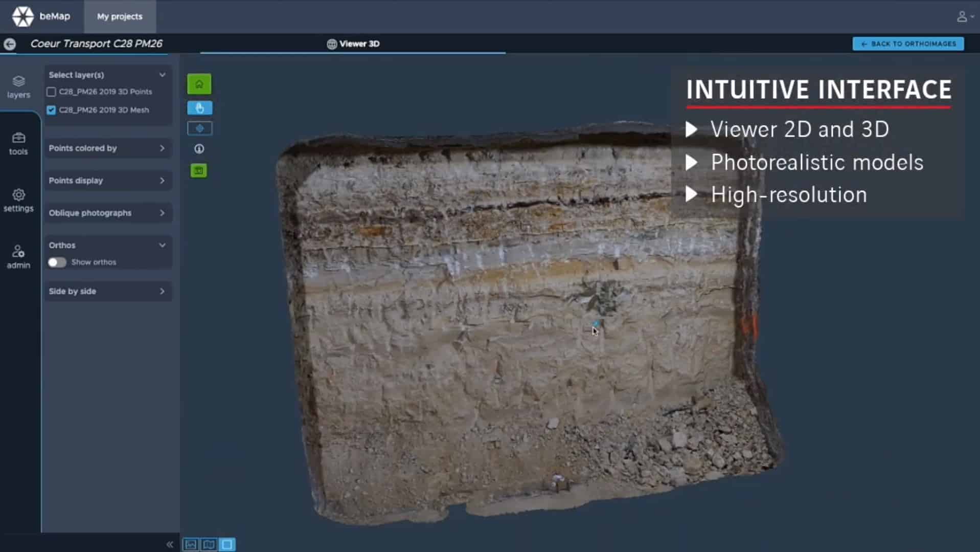Uncheck the C28_PM26 2019 3D Mesh layer

click(x=51, y=110)
